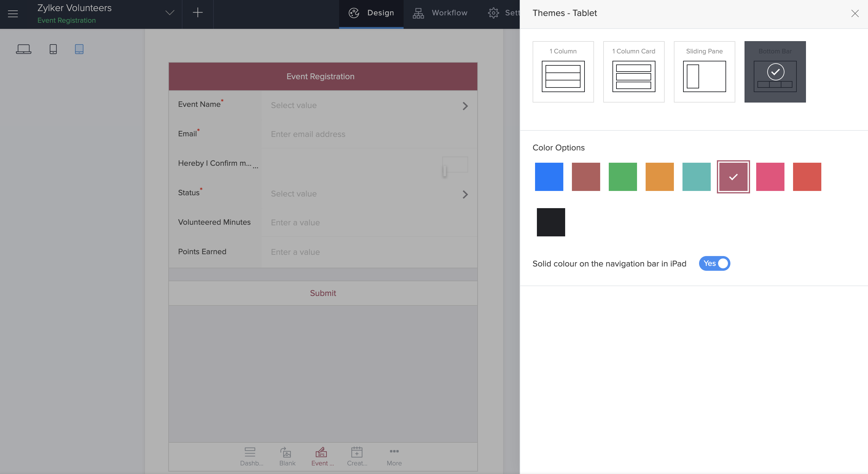The image size is (868, 474).
Task: Open the Settings tab
Action: (x=504, y=13)
